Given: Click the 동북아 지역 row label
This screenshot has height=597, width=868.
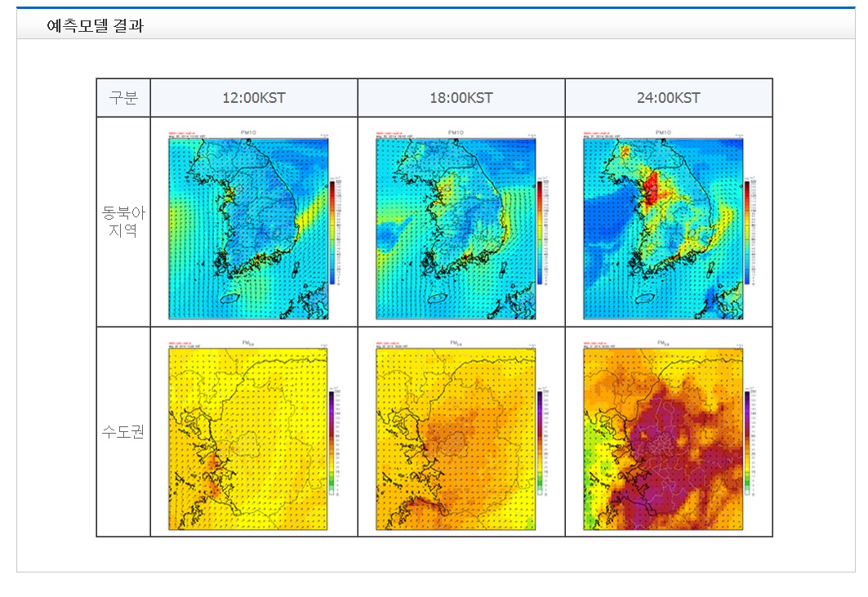Looking at the screenshot, I should [x=123, y=222].
